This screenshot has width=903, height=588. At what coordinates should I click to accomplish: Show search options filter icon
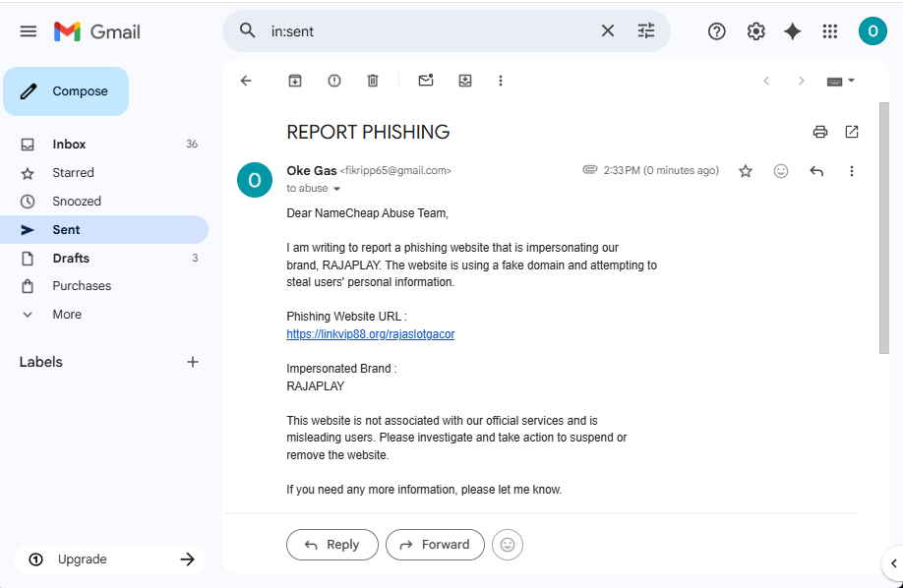[x=646, y=30]
